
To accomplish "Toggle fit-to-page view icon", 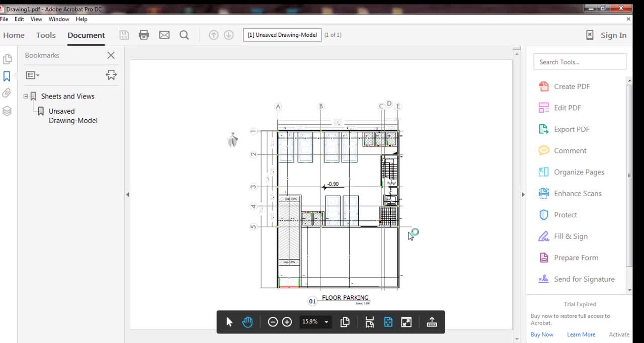I will [x=388, y=322].
